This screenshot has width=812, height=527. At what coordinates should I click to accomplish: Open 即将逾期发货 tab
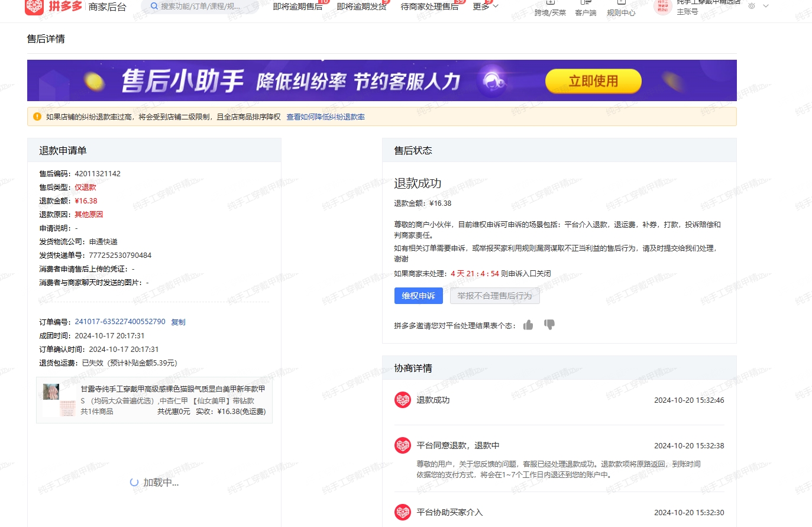click(x=361, y=7)
